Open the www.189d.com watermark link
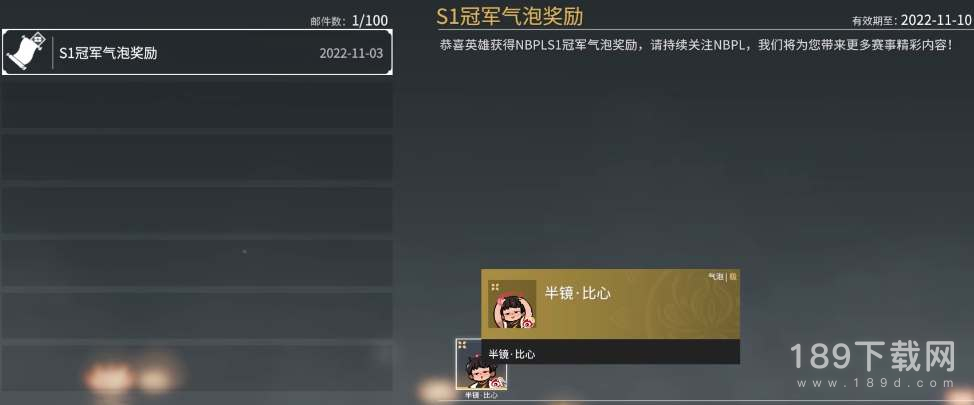This screenshot has height=405, width=974. click(x=873, y=383)
